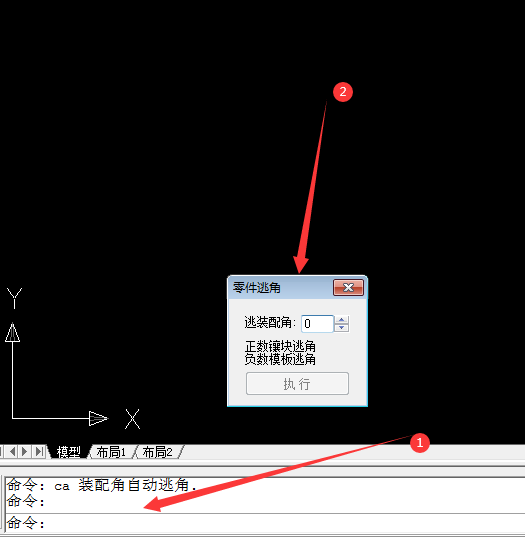Increase 逃装配角 value with up spinner

click(x=341, y=320)
